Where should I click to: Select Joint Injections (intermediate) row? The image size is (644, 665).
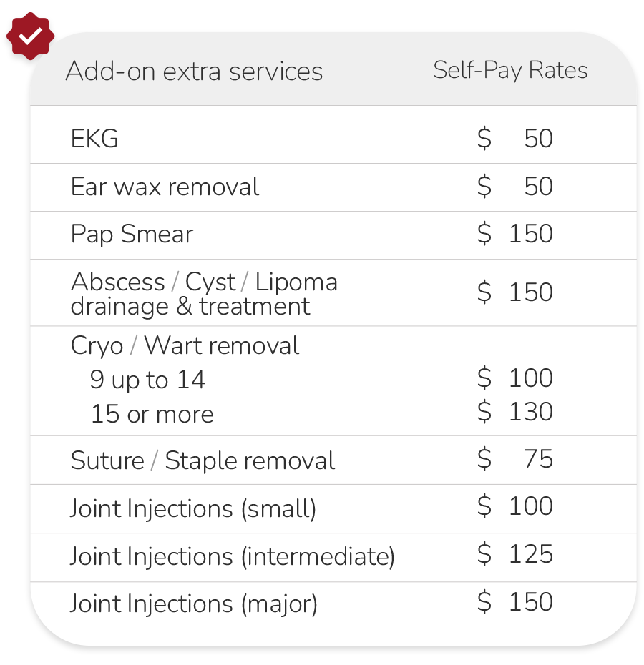pos(232,556)
